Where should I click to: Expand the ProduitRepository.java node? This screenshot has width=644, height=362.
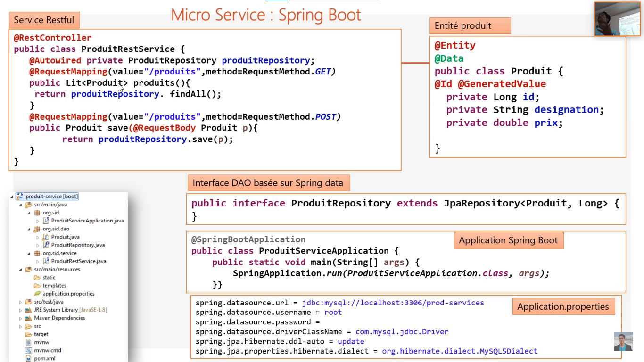(38, 245)
